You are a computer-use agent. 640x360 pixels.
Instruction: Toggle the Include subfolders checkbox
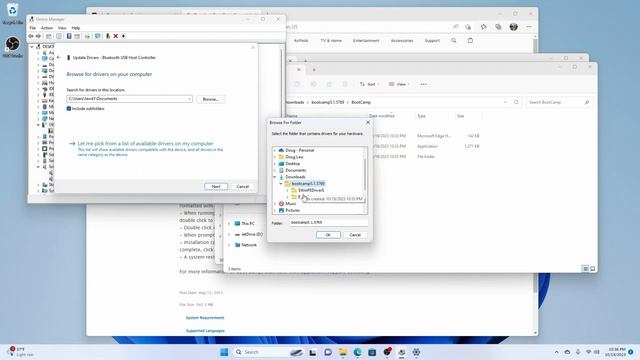pos(69,109)
